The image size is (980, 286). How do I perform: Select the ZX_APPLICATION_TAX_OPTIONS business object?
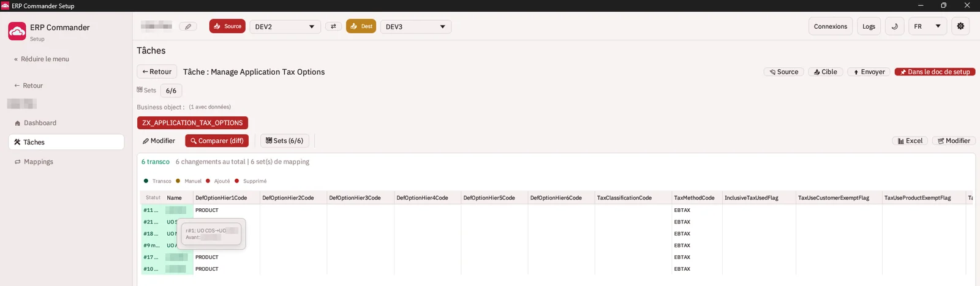coord(192,123)
